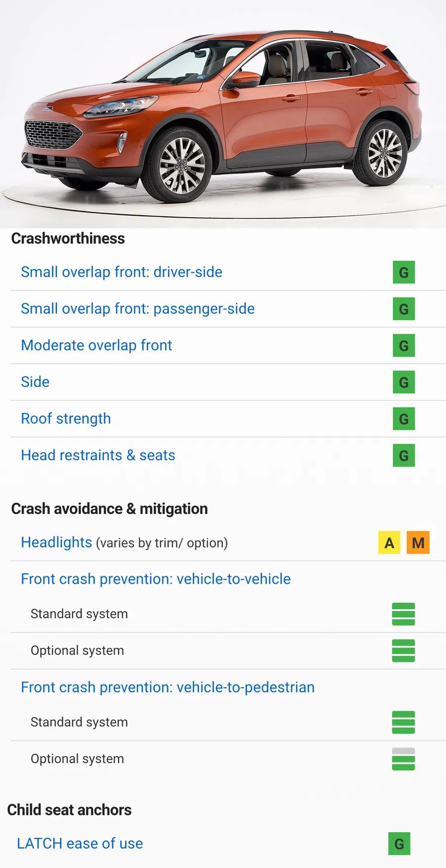The height and width of the screenshot is (868, 446).
Task: Open LATCH ease of use link
Action: (80, 843)
